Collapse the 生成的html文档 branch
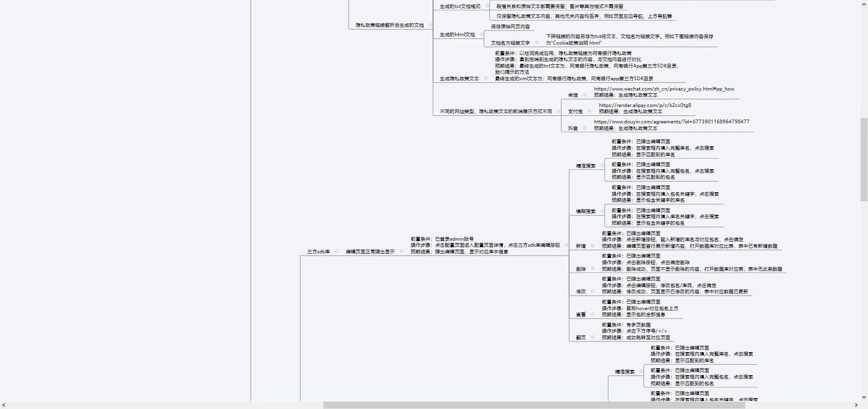Image resolution: width=868 pixels, height=409 pixels. [481, 34]
